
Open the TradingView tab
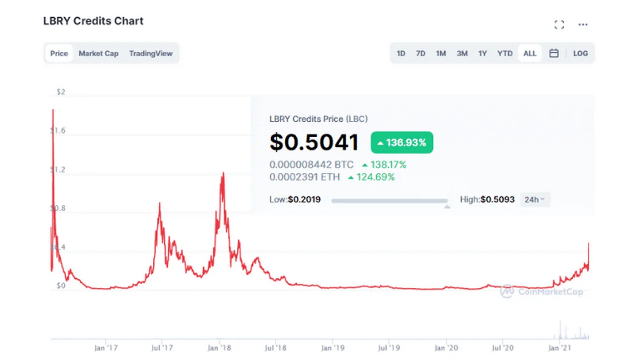click(x=151, y=53)
